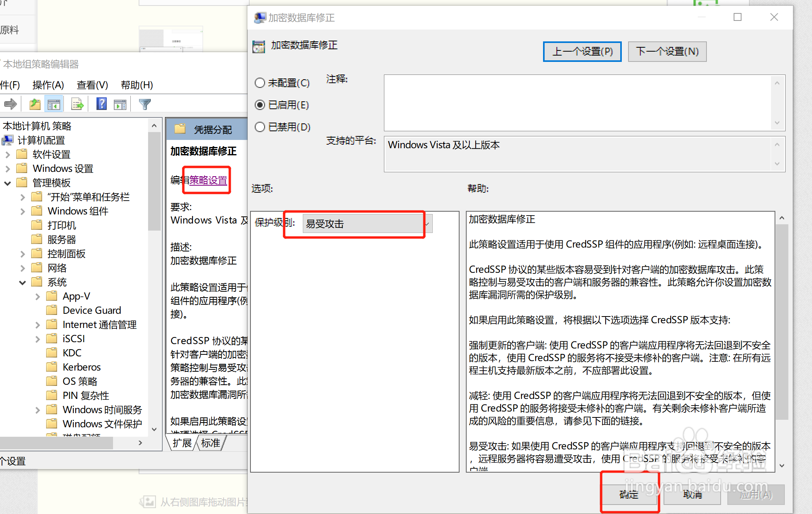
Task: Click the 取消 button
Action: pos(692,494)
